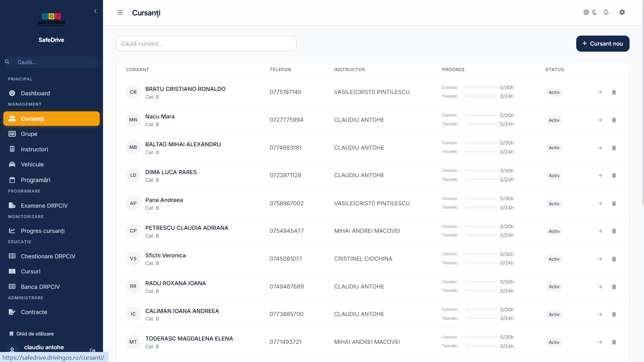
Task: Open details arrow for RADU ROXANA IOANA
Action: (600, 287)
